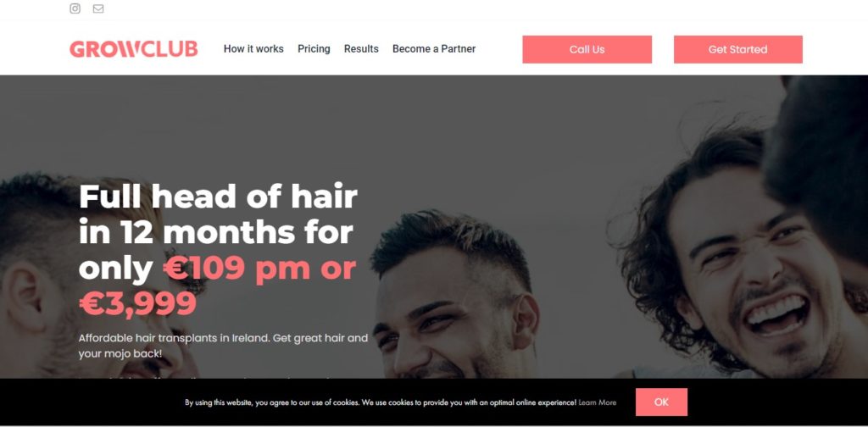This screenshot has width=868, height=427.
Task: Click the €3,999 price text
Action: pos(137,303)
